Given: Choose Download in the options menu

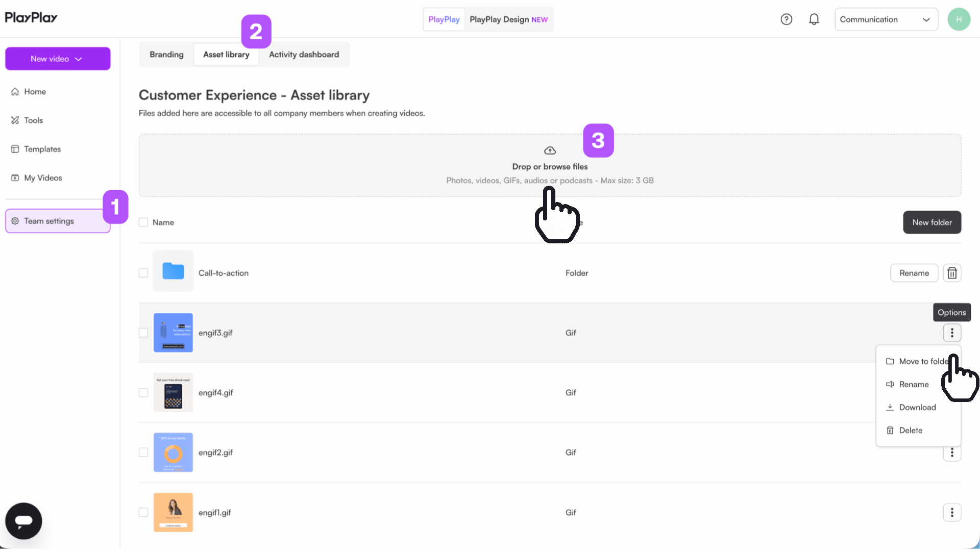Looking at the screenshot, I should tap(918, 407).
